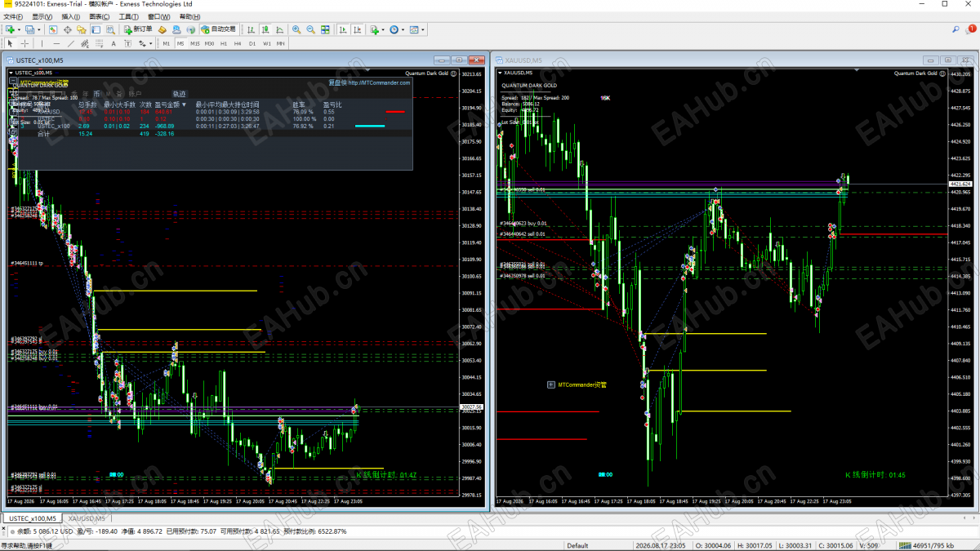Open the MTCommander.com link
This screenshot has height=551, width=980.
coord(379,82)
